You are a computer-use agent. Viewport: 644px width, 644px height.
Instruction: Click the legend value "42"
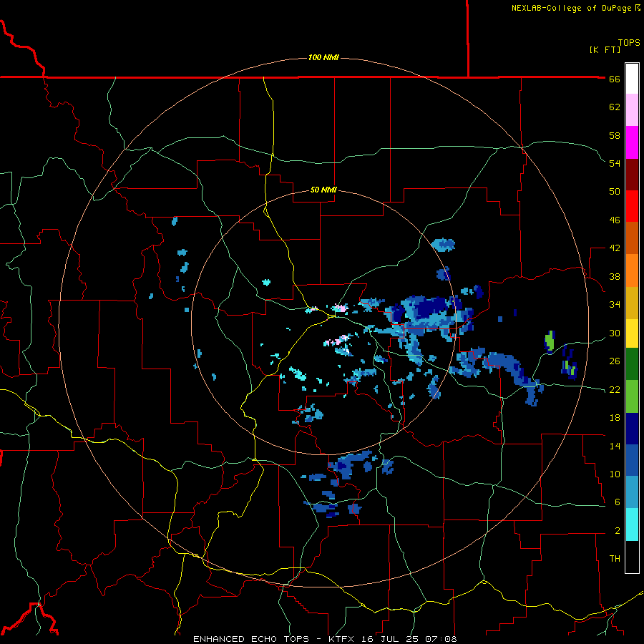615,248
